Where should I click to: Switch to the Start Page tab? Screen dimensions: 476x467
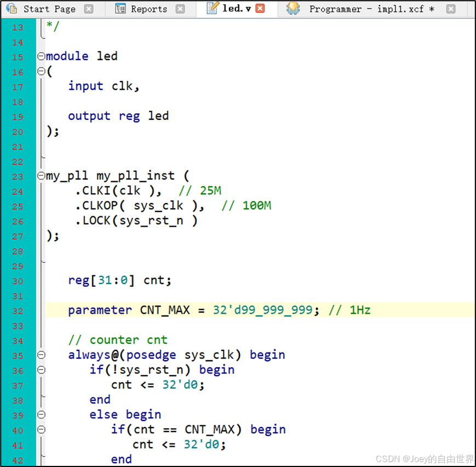coord(49,9)
